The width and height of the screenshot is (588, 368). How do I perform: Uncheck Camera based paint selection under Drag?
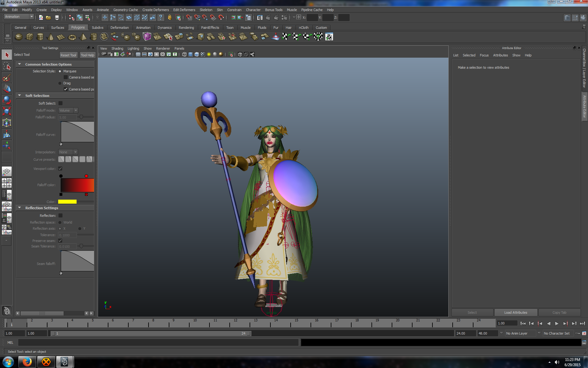coord(66,89)
